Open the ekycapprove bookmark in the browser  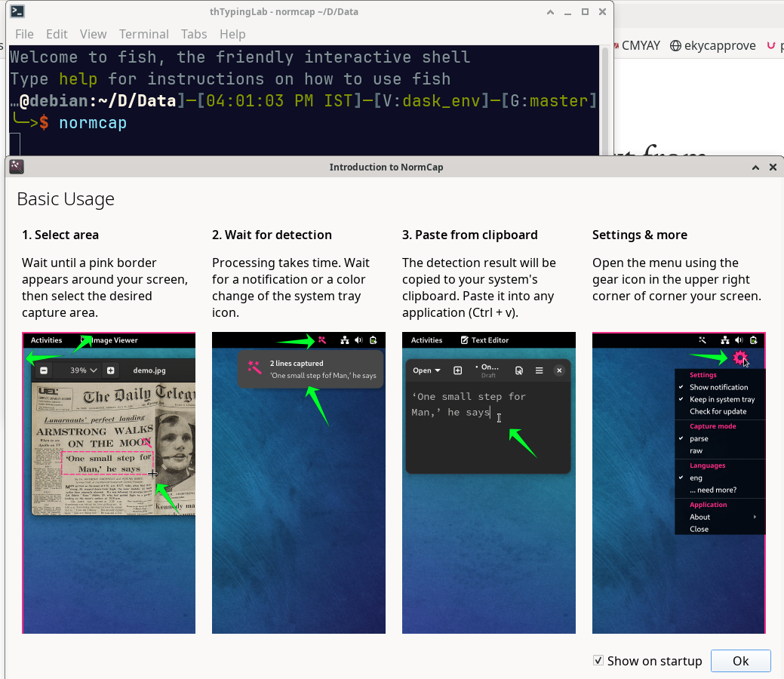(x=720, y=45)
